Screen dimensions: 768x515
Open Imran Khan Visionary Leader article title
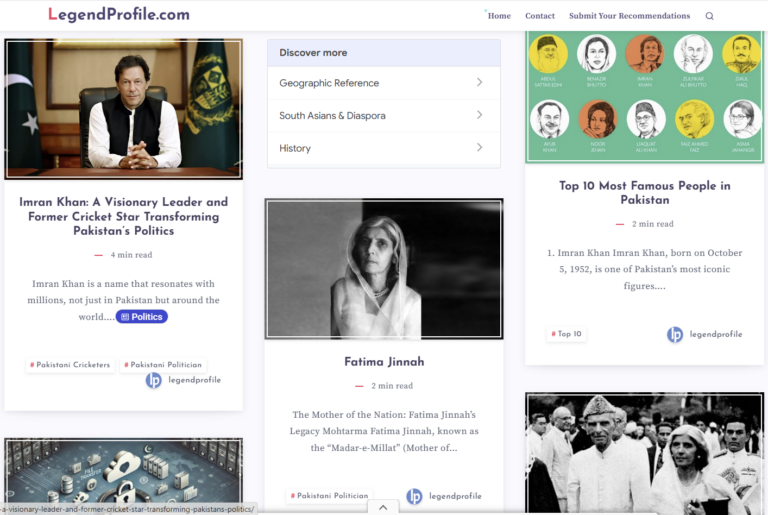point(123,216)
